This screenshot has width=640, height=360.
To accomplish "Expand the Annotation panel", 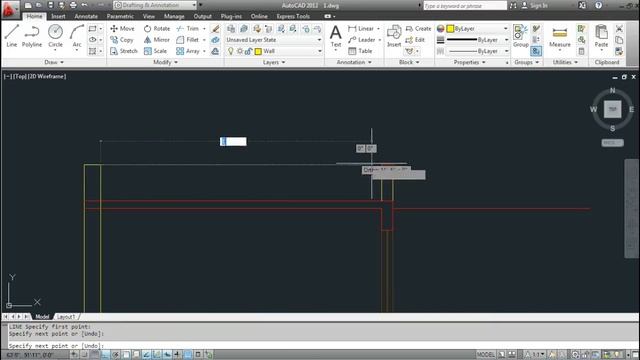I will [354, 62].
